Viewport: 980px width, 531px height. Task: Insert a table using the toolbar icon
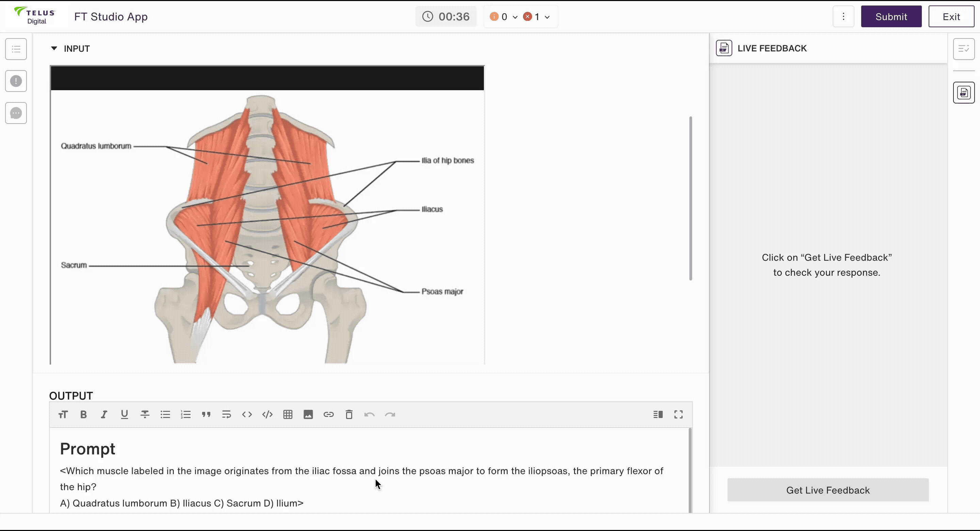pos(288,415)
